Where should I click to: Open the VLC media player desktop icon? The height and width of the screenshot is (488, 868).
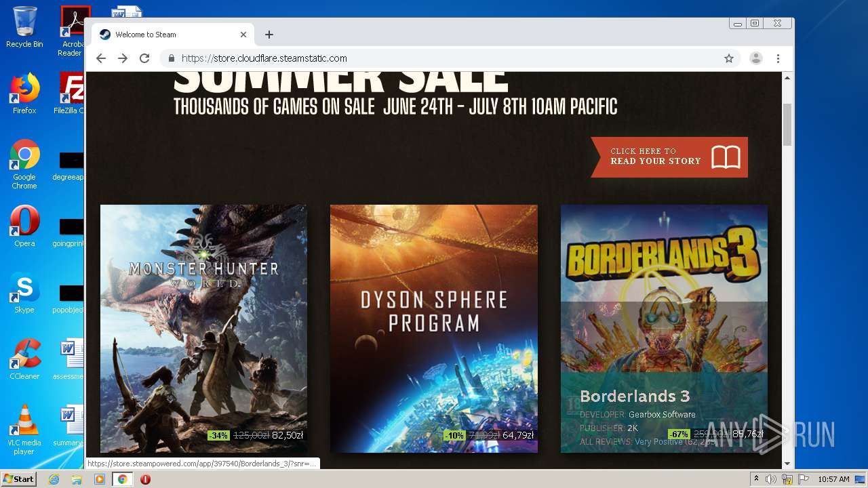tap(24, 430)
